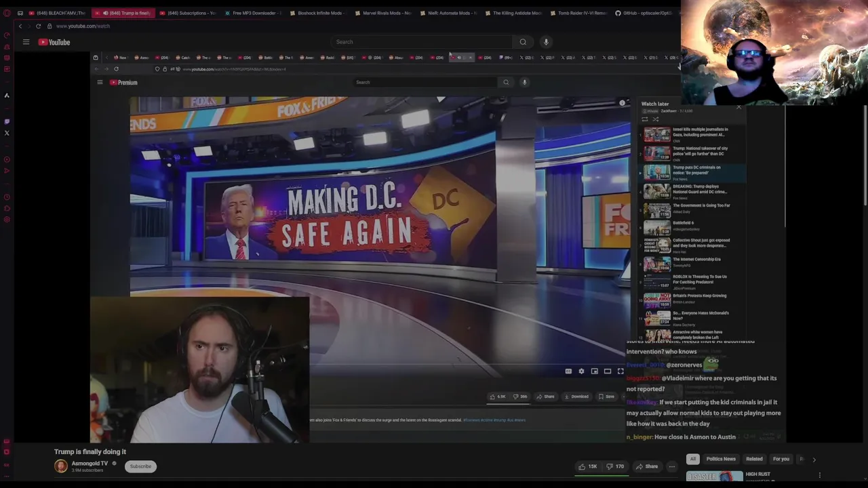Click the browser back arrow
Image resolution: width=868 pixels, height=488 pixels.
(20, 26)
